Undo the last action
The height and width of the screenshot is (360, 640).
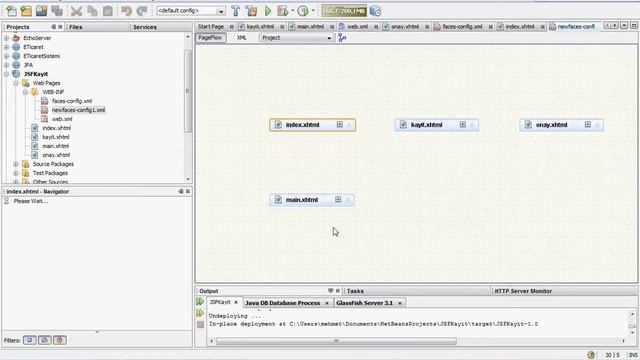click(126, 11)
